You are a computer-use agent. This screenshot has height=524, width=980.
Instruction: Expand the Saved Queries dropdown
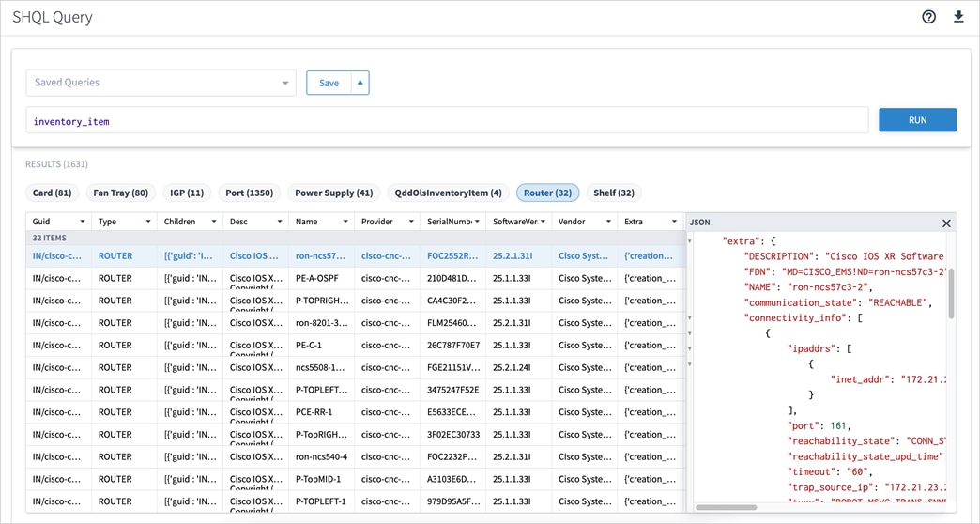tap(285, 83)
